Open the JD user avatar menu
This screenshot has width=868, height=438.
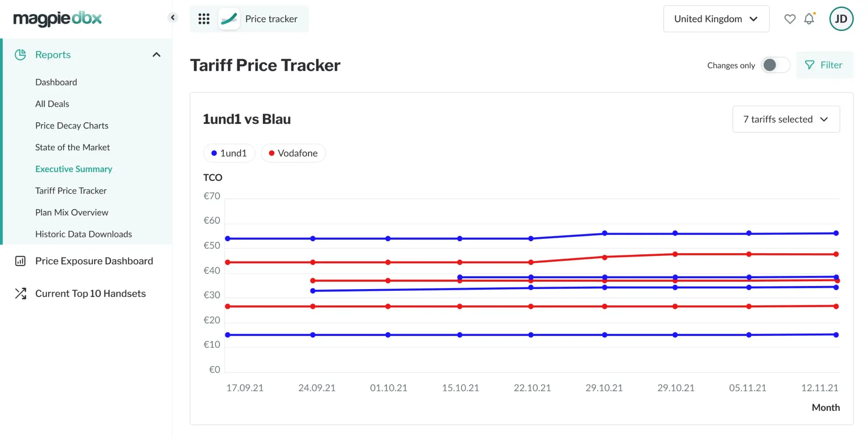click(841, 19)
